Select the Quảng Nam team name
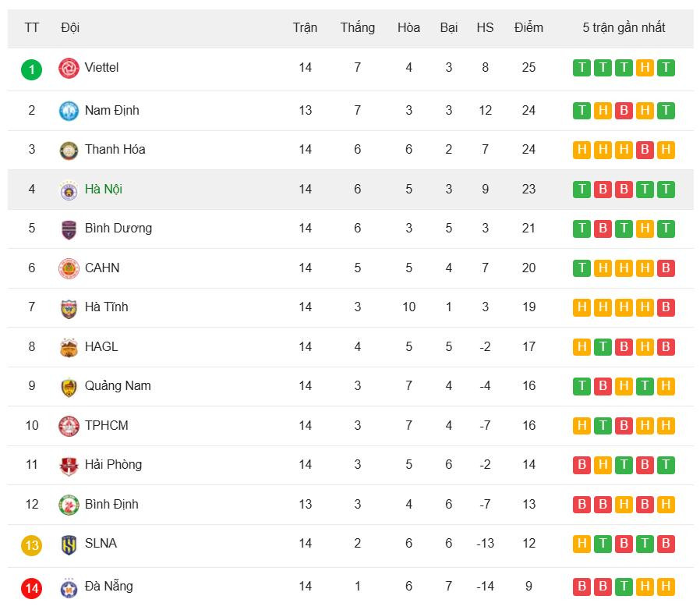This screenshot has width=700, height=610. click(118, 386)
